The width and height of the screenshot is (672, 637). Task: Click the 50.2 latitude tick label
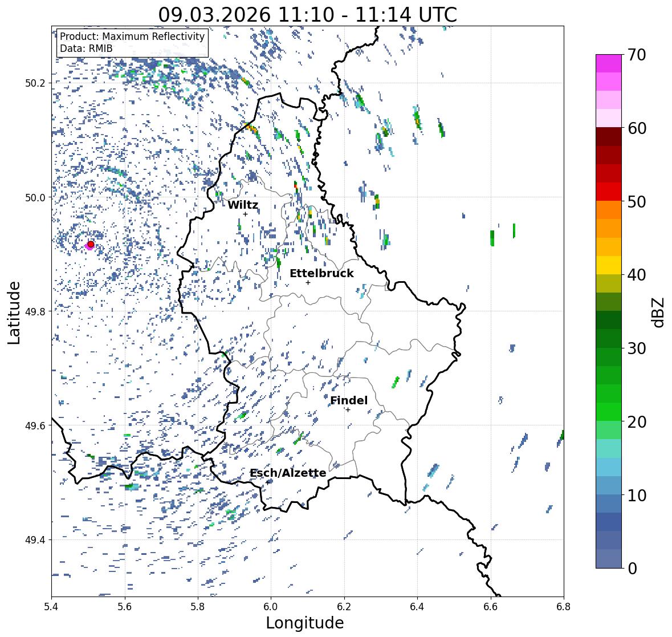[x=35, y=83]
